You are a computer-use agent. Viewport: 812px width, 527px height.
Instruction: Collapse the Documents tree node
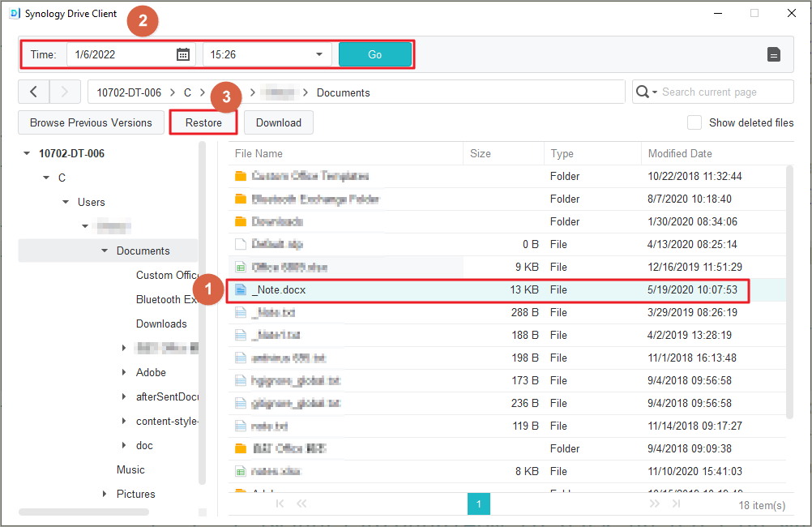tap(105, 251)
